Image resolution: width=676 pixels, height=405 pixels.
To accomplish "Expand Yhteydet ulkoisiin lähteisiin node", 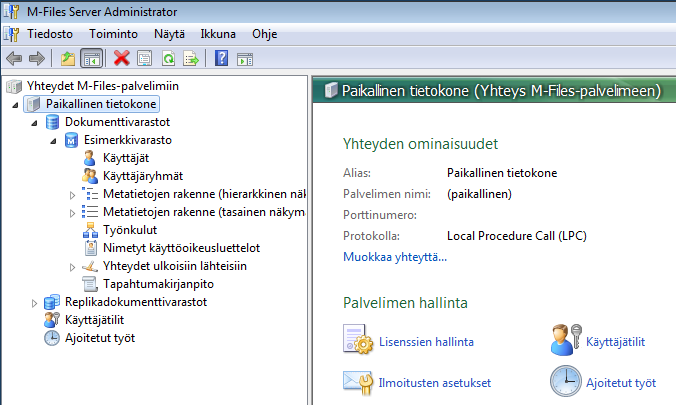I will pyautogui.click(x=72, y=267).
